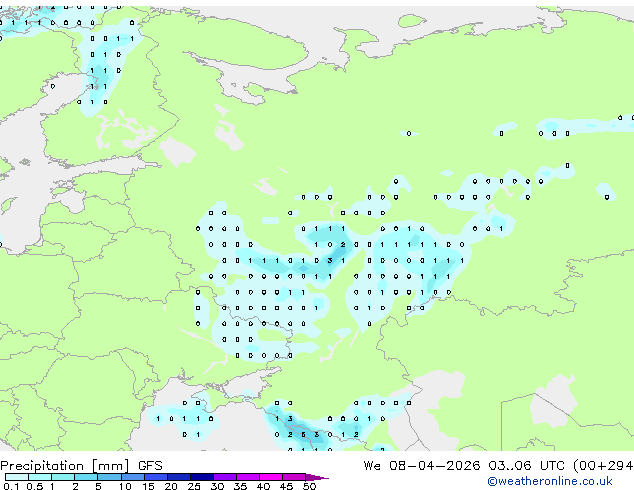
Task: Select the 0.1–0.5 mm legend swatch
Action: point(17,477)
